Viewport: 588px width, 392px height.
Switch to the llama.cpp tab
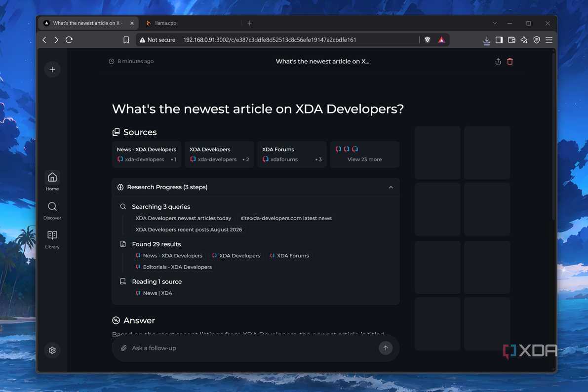(x=191, y=23)
